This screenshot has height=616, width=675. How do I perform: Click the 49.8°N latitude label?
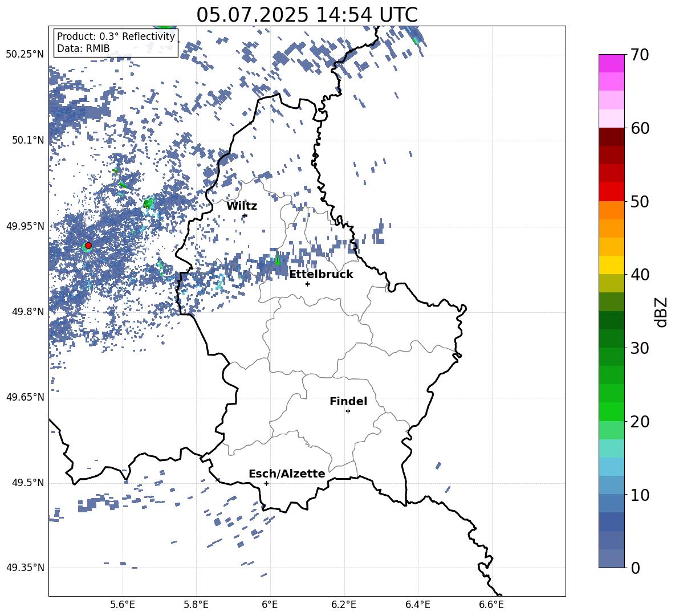tap(29, 312)
